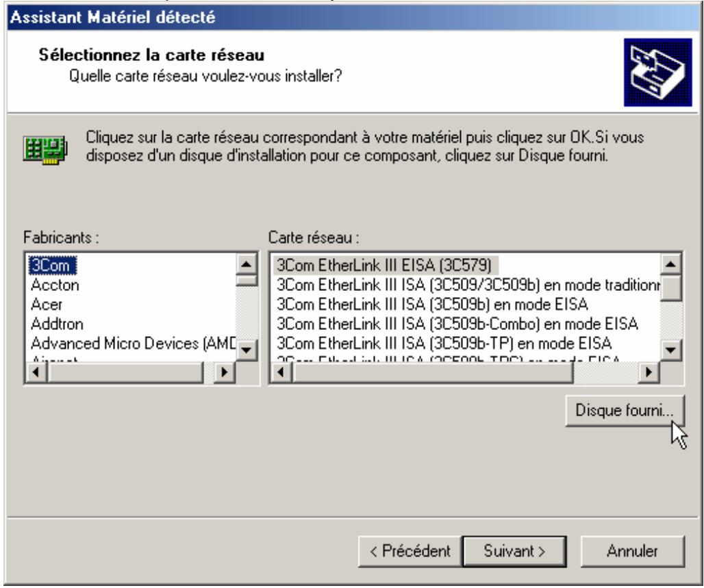Screen dimensions: 704x588
Task: Select 3Com EtherLink III ISA (3C509b) en mode EISA
Action: (432, 305)
